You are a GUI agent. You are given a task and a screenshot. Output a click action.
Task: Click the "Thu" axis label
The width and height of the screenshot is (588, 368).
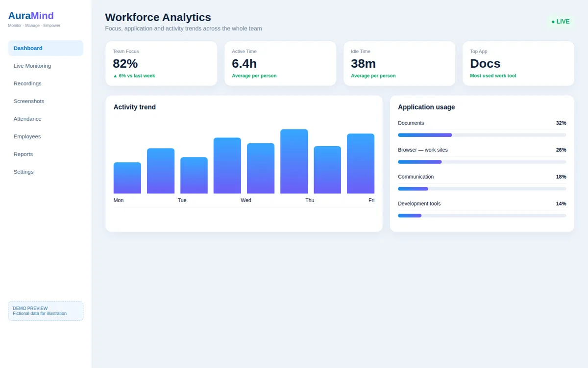pos(310,200)
